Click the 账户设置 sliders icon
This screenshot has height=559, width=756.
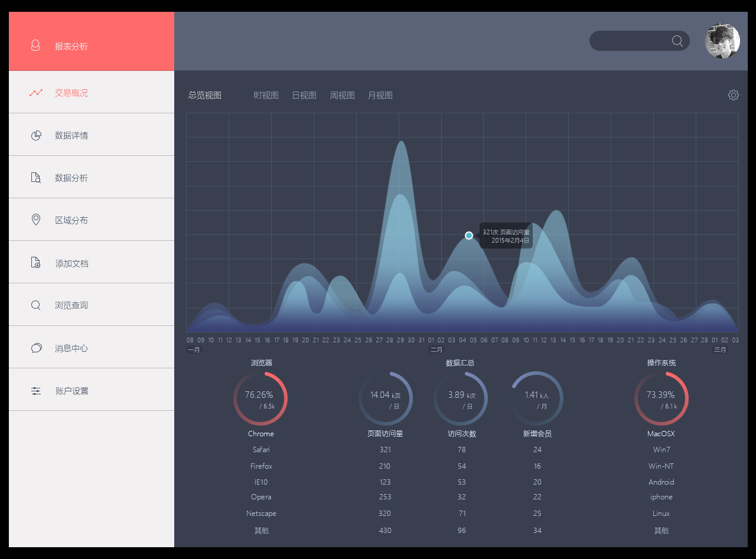coord(36,391)
